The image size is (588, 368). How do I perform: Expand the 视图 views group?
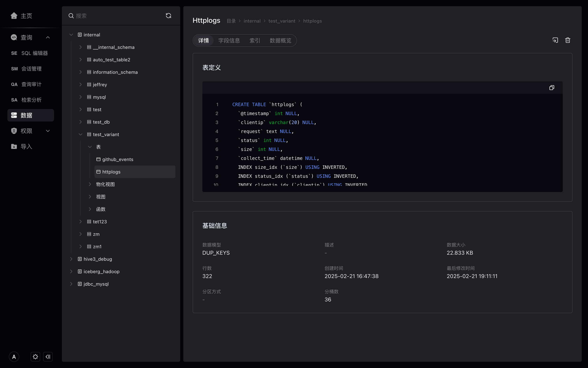click(90, 197)
